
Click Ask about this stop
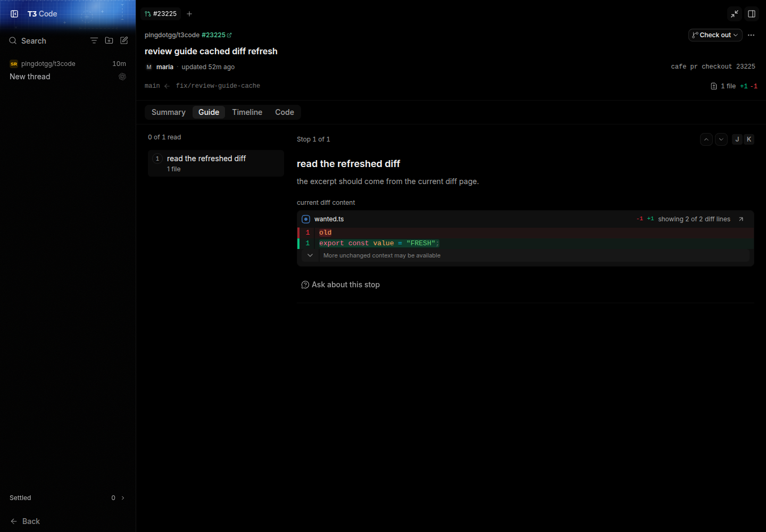pyautogui.click(x=340, y=285)
